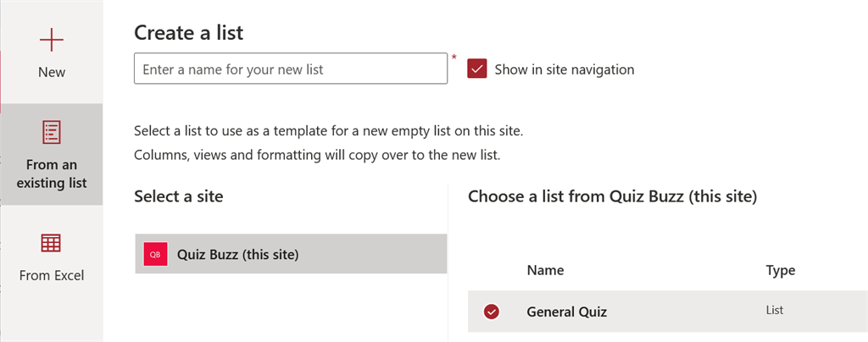
Task: Pick the General Quiz list name
Action: [x=567, y=312]
